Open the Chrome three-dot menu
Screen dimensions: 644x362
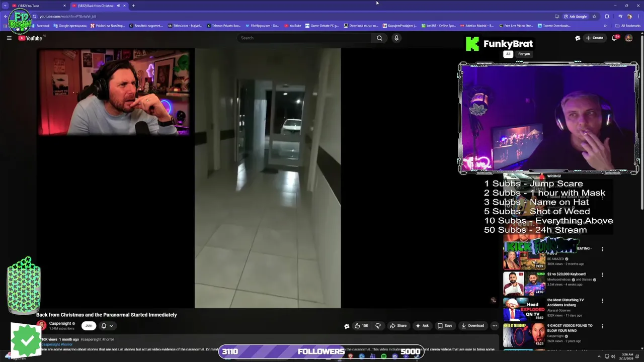click(x=638, y=17)
